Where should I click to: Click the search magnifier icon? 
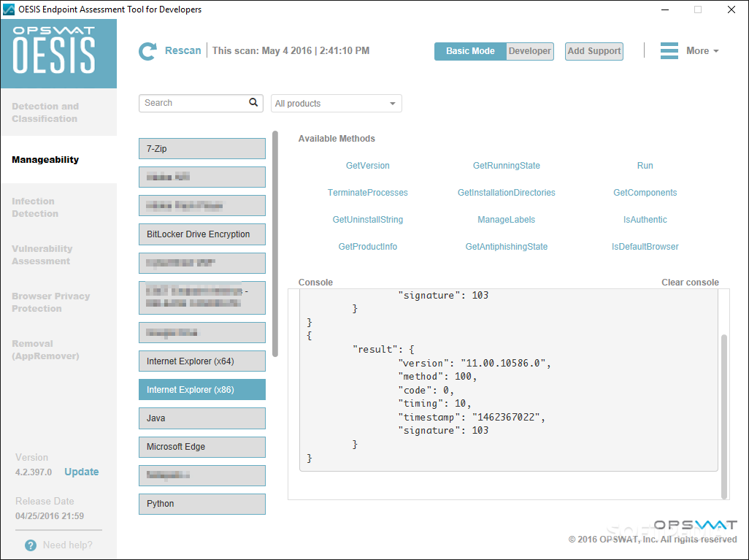(x=253, y=102)
